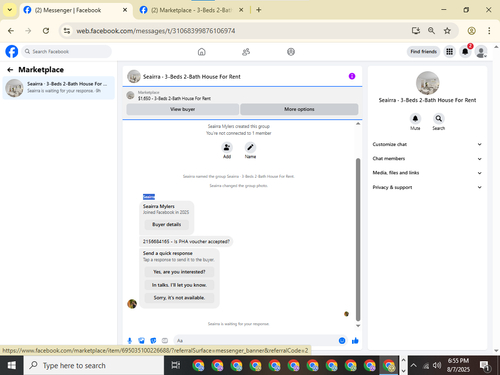Open the volume icon in system tray

437,365
